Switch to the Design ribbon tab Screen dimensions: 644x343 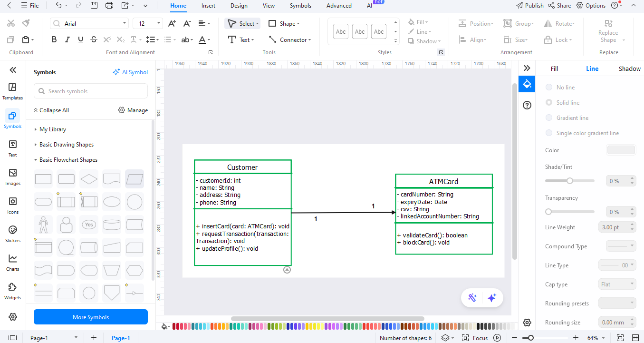click(239, 6)
